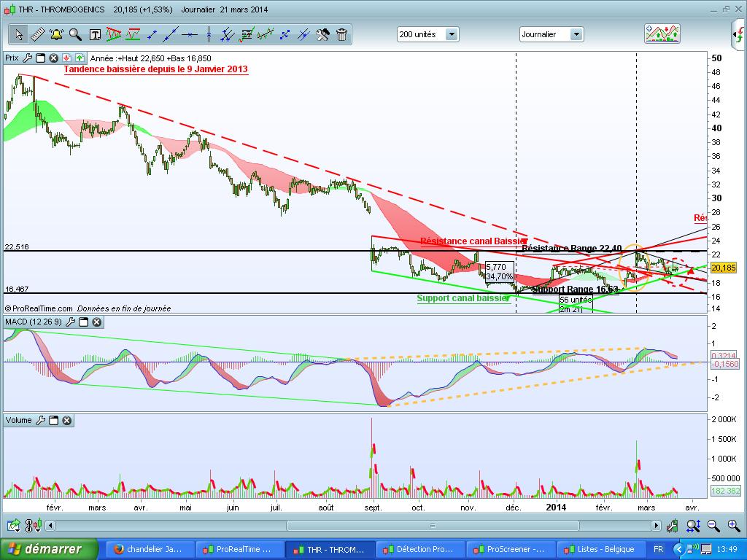Image resolution: width=747 pixels, height=560 pixels.
Task: Select the vertical line tool
Action: pos(209,34)
